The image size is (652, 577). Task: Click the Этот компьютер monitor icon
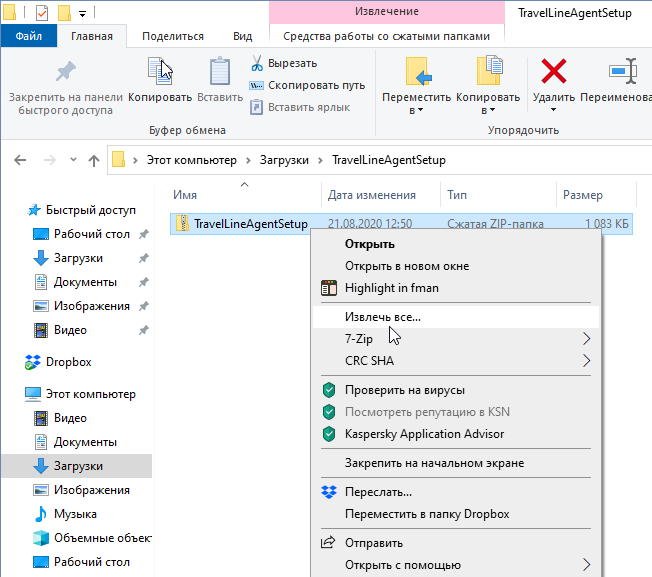click(33, 394)
